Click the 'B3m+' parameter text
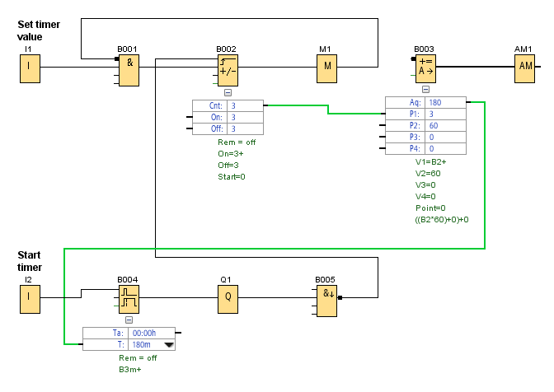Viewport: 554px width, 392px height. (130, 370)
